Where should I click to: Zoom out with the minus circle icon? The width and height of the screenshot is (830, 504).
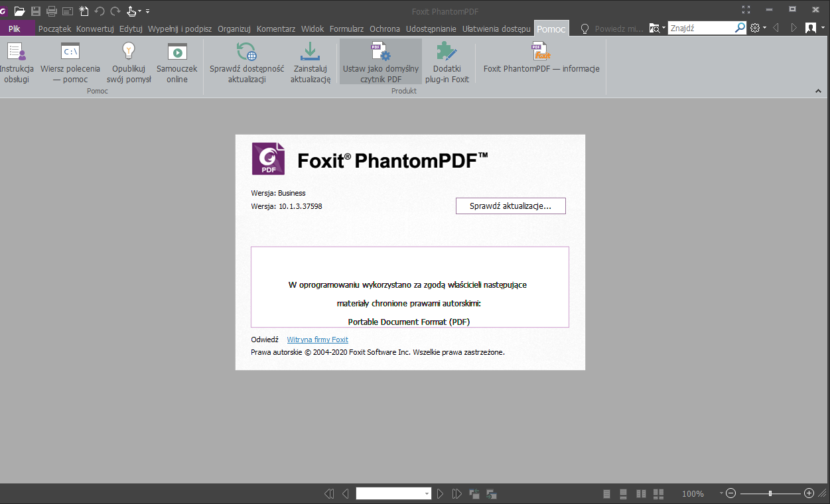coord(731,493)
